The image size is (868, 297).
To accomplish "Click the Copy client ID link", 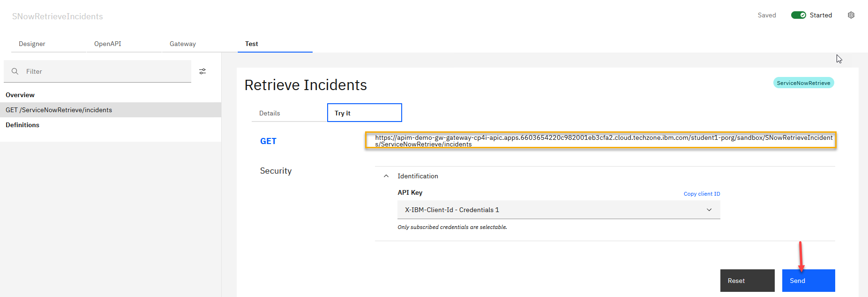I will coord(702,194).
